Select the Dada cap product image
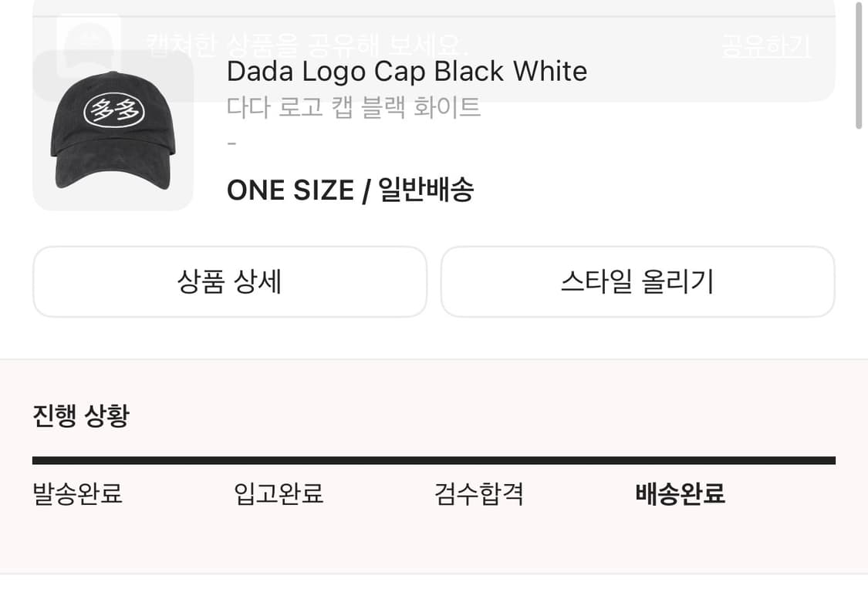This screenshot has height=589, width=868. click(113, 128)
